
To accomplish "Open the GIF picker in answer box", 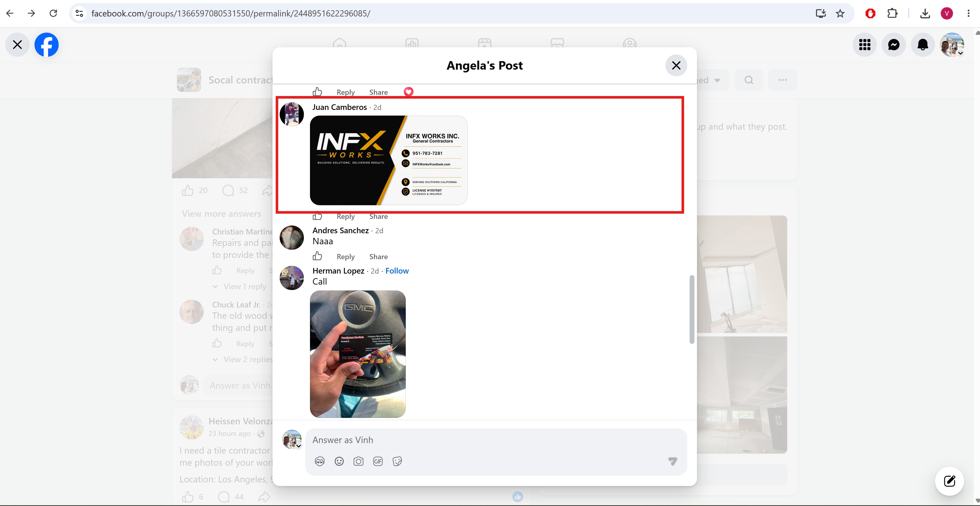I will (378, 462).
